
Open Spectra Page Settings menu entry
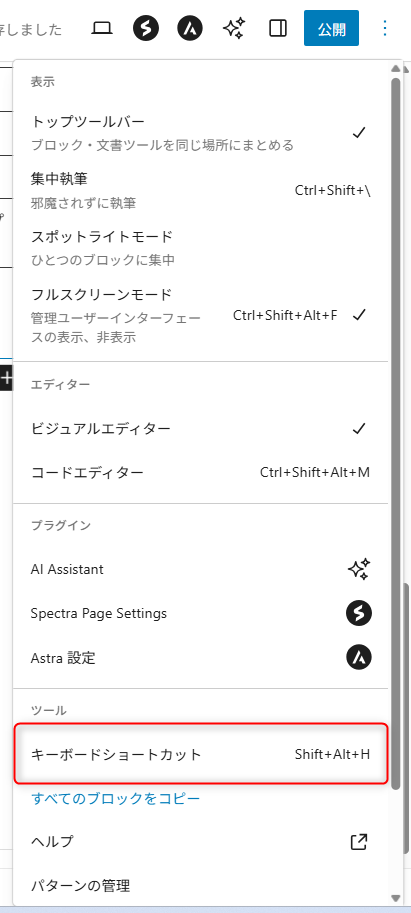(x=200, y=613)
